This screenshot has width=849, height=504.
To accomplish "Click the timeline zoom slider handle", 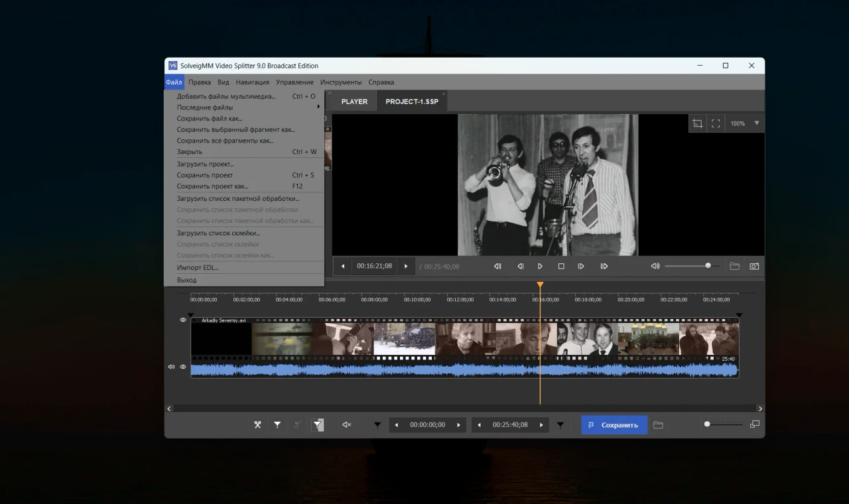I will [707, 424].
